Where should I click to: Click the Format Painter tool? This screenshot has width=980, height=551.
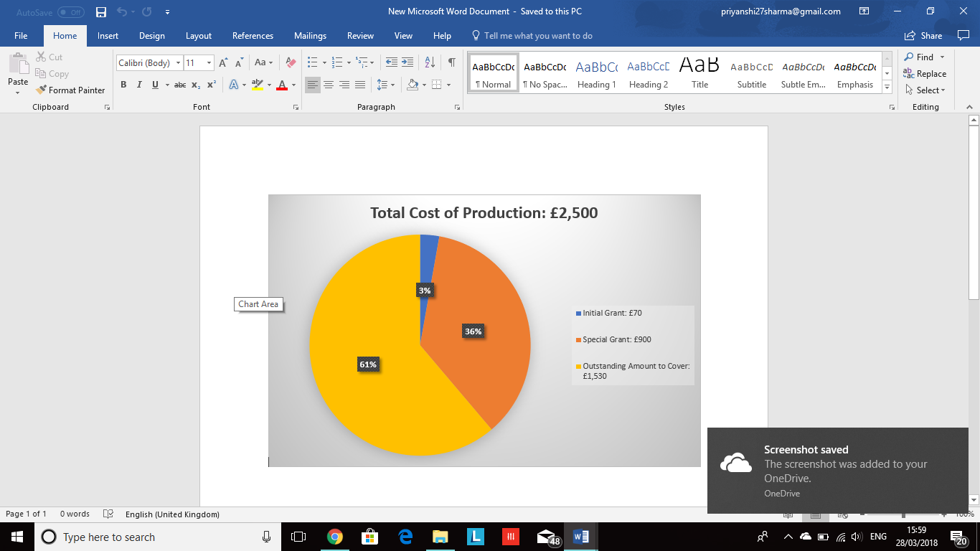70,90
